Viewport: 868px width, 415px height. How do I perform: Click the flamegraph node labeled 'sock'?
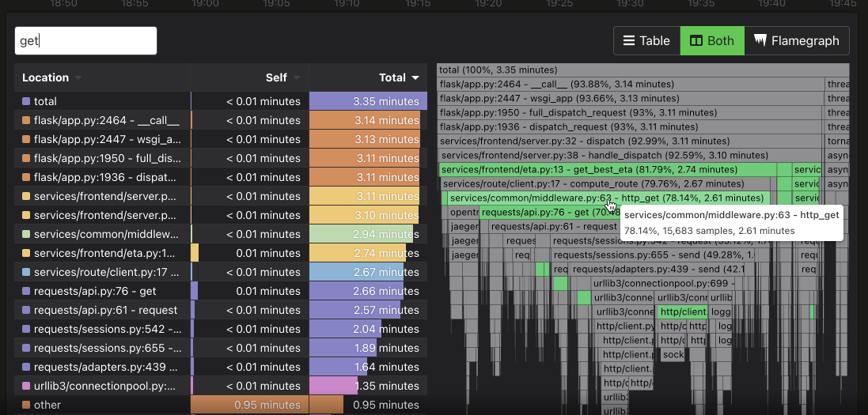click(673, 355)
